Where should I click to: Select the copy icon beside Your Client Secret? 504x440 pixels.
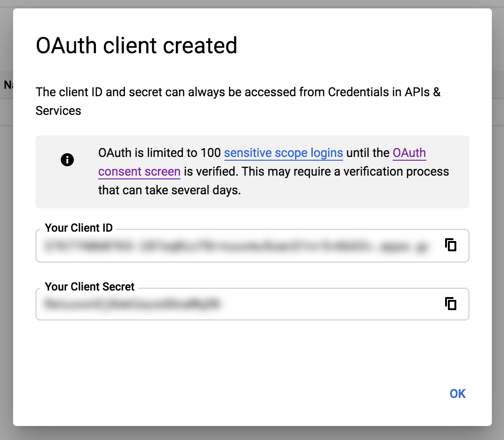point(450,304)
